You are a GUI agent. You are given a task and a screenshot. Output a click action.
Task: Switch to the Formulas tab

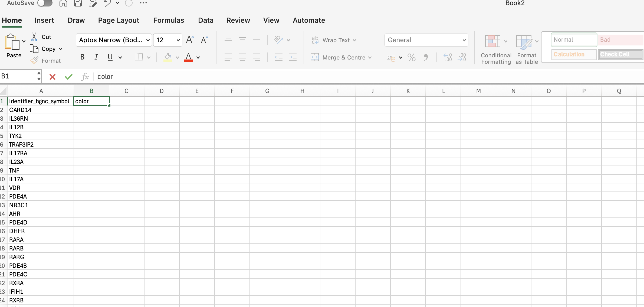pos(169,20)
